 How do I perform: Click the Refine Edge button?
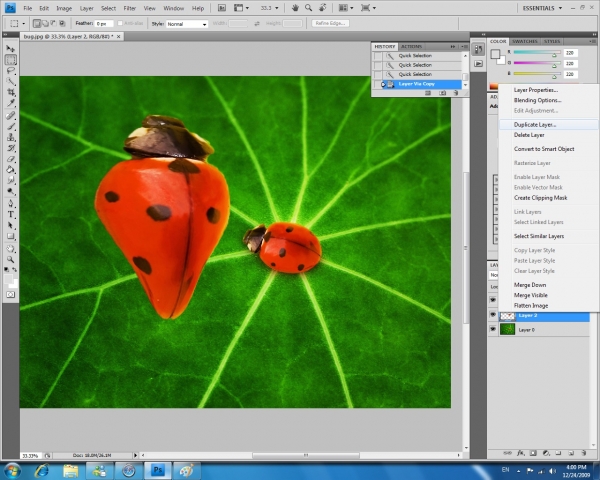[330, 23]
